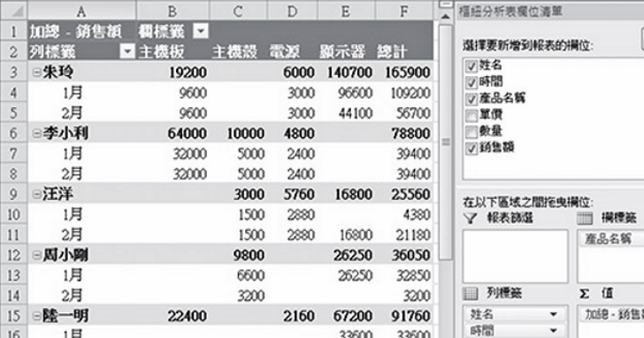
Task: Click the 欄標籤 area icon
Action: click(585, 218)
